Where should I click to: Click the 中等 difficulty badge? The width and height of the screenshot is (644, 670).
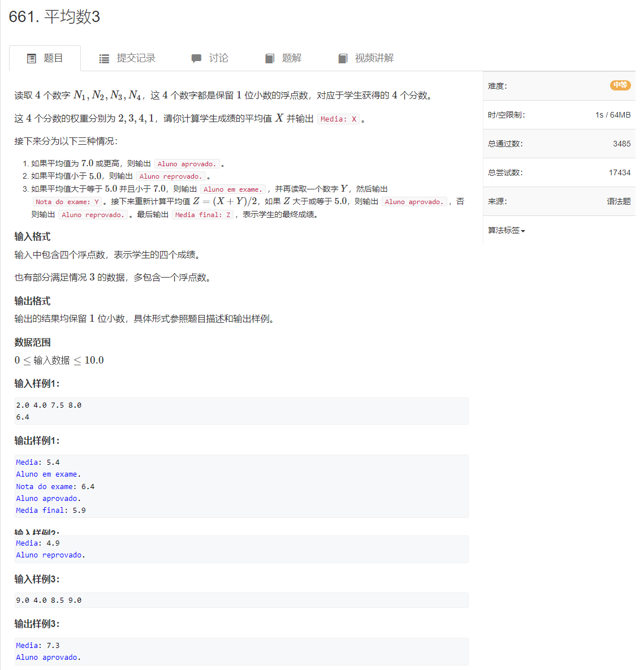(x=620, y=86)
